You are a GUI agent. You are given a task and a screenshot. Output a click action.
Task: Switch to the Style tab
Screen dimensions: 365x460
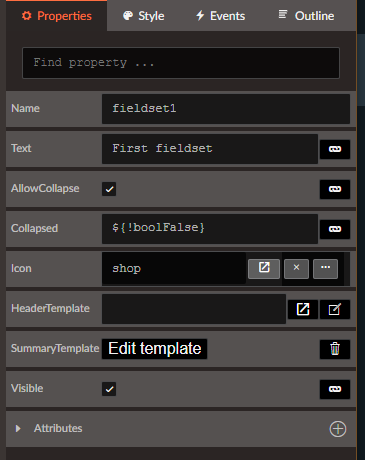click(x=144, y=16)
